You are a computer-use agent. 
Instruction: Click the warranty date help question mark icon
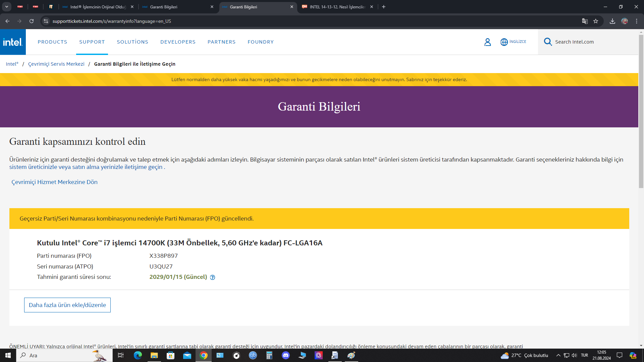tap(212, 277)
